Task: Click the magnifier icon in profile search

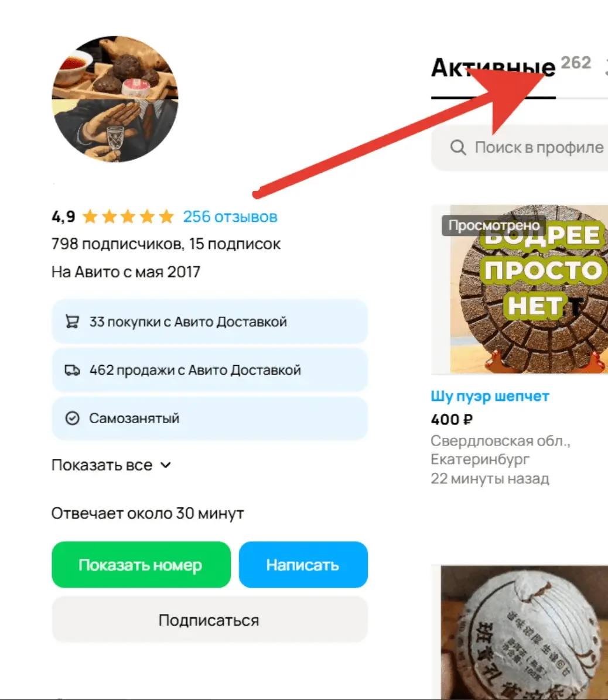Action: 458,147
